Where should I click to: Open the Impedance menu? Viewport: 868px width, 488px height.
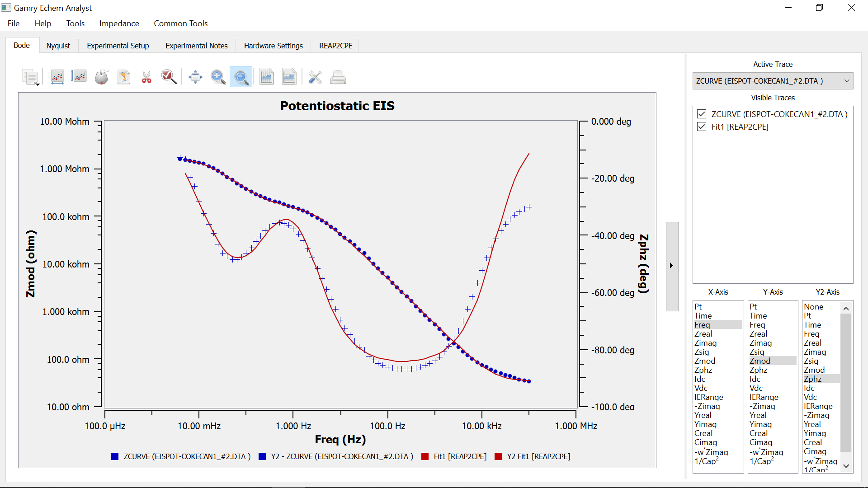point(119,23)
